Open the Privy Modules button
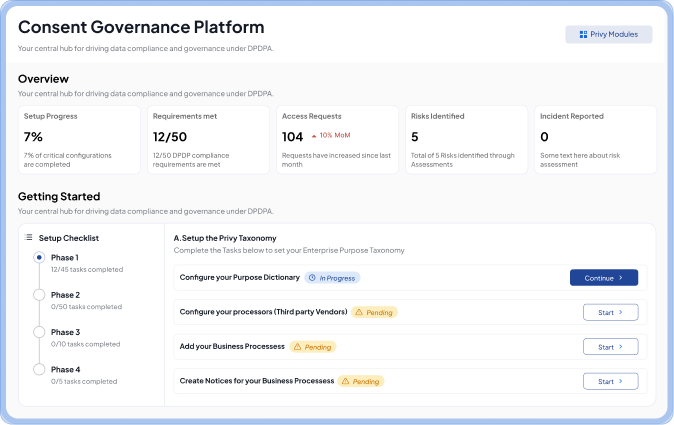The image size is (674, 425). click(609, 34)
